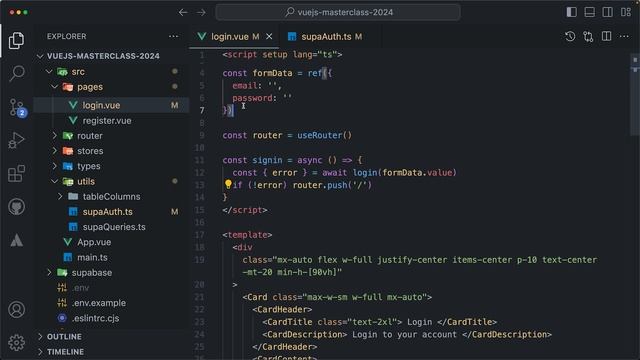
Task: Open the file timeline history icon
Action: [x=570, y=37]
